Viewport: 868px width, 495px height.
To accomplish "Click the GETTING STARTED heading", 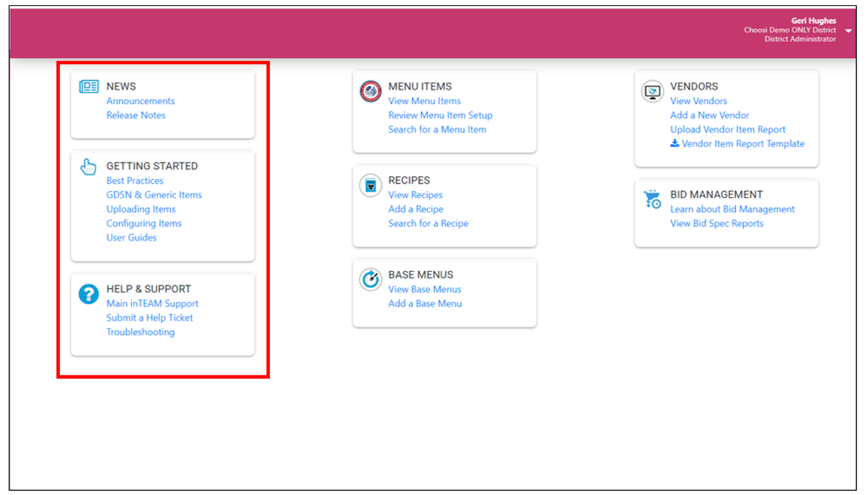I will pyautogui.click(x=152, y=166).
